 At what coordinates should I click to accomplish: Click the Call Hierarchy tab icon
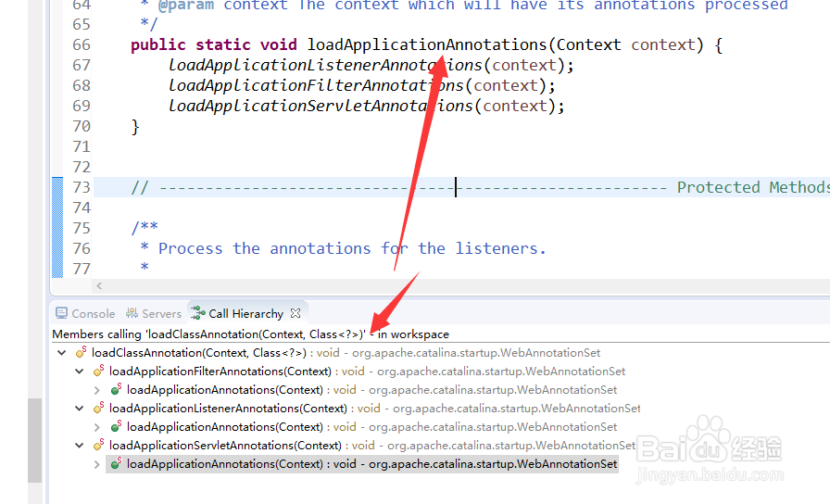[198, 313]
